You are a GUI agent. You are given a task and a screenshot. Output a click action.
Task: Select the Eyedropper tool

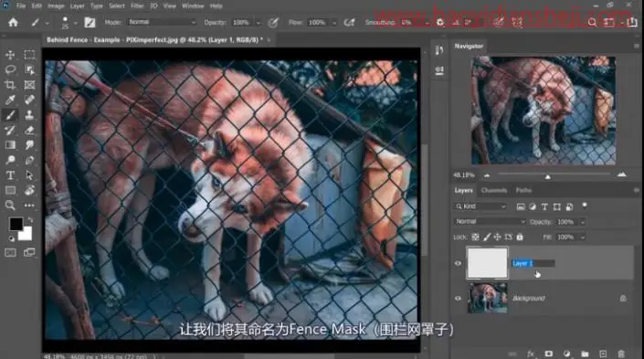coord(10,100)
